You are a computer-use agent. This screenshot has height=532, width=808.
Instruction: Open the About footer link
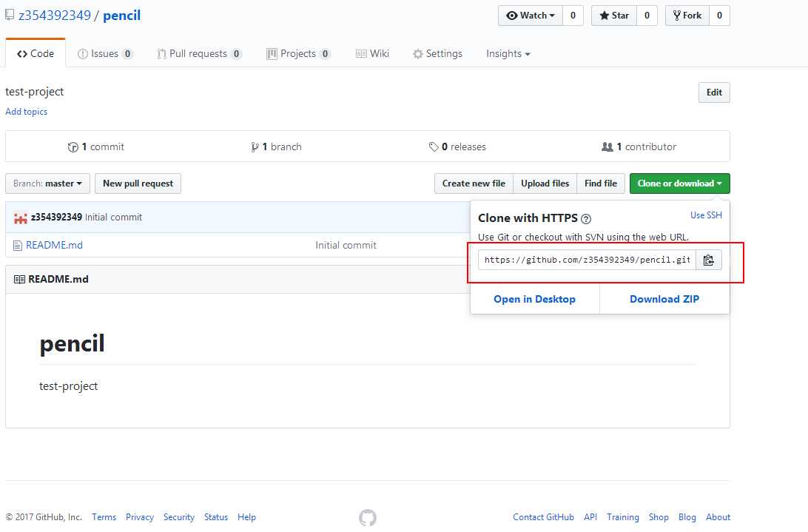(x=718, y=517)
